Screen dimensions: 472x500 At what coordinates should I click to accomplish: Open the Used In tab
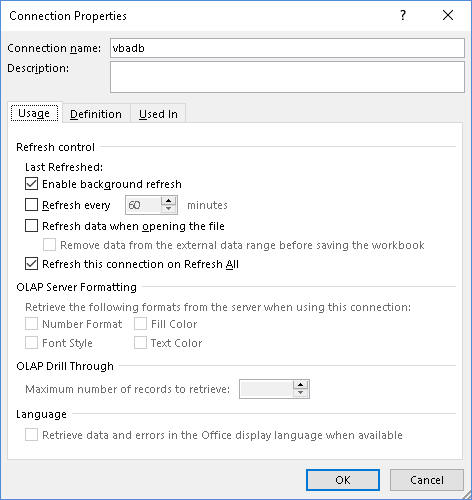[x=158, y=114]
